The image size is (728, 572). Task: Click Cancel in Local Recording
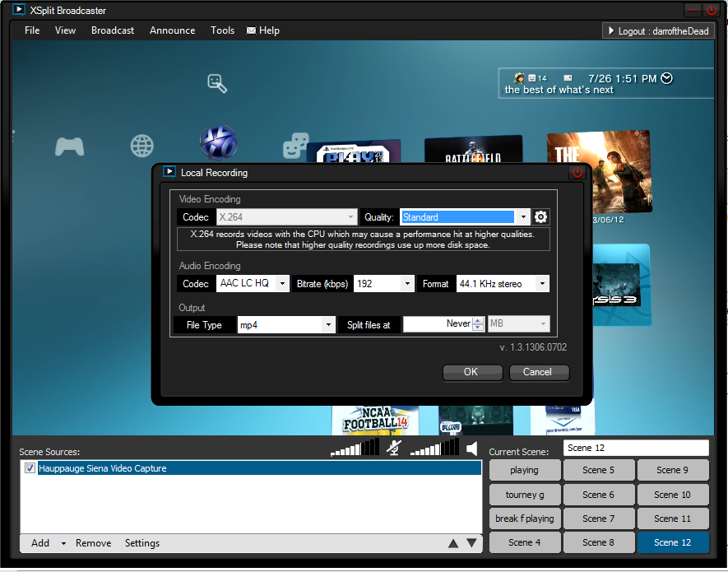[x=539, y=372]
